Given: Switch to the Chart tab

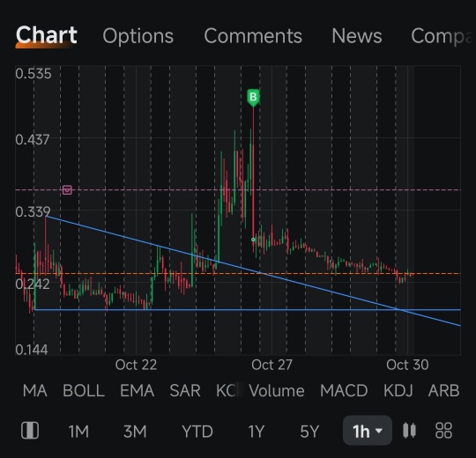Looking at the screenshot, I should tap(47, 35).
